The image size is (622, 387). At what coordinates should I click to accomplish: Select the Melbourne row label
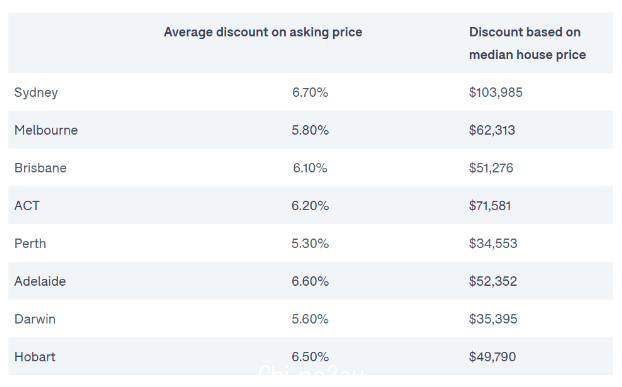coord(46,130)
